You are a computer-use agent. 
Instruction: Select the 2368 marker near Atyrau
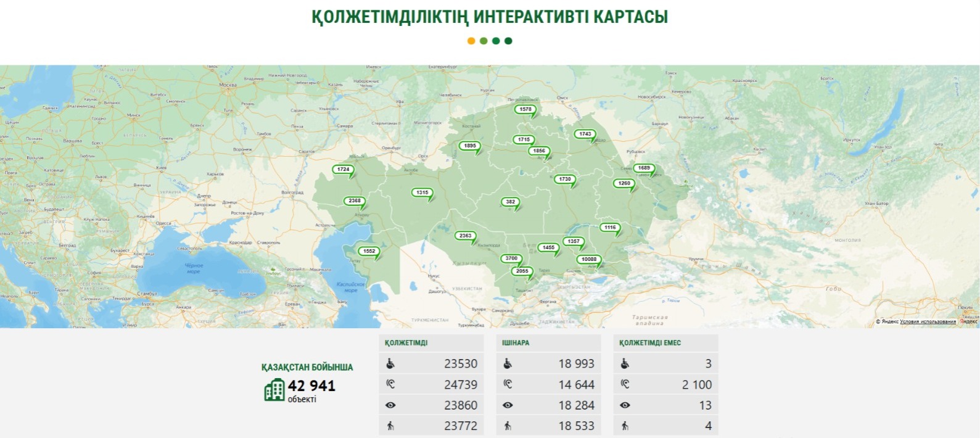355,201
